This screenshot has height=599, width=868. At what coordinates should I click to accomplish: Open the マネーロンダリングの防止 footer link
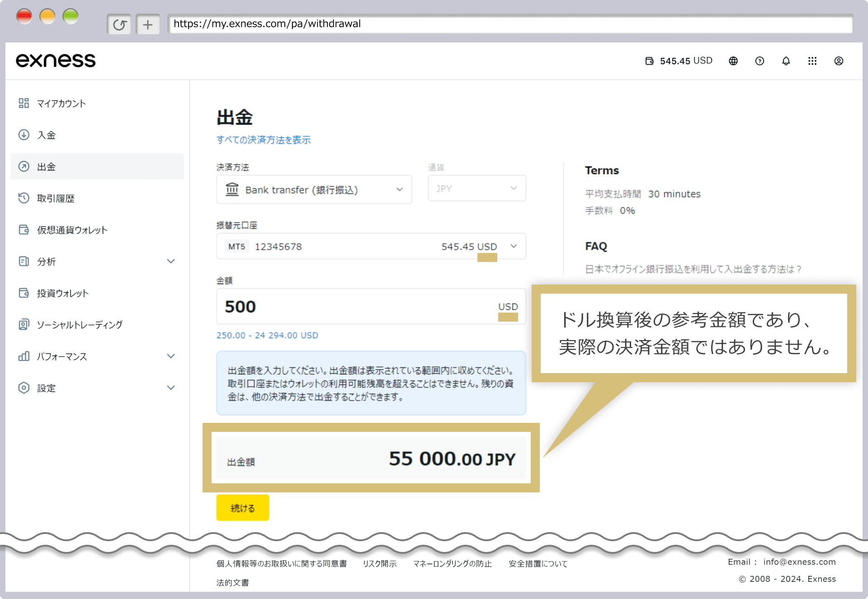click(x=453, y=564)
